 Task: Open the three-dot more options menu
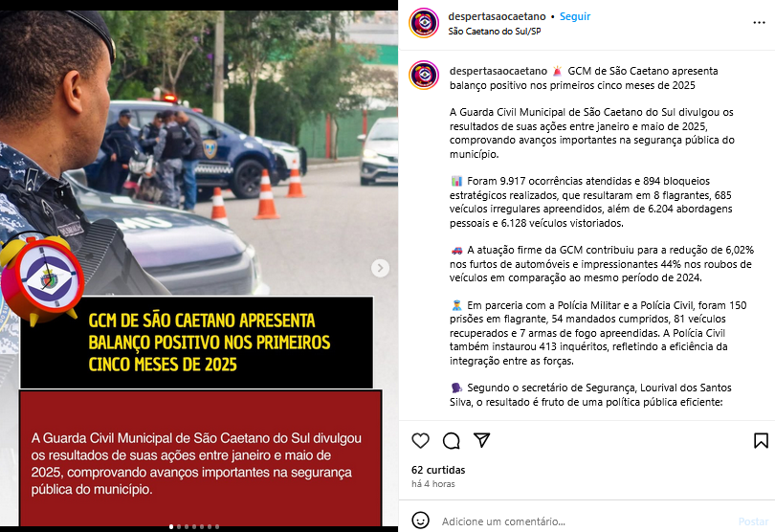tap(759, 23)
